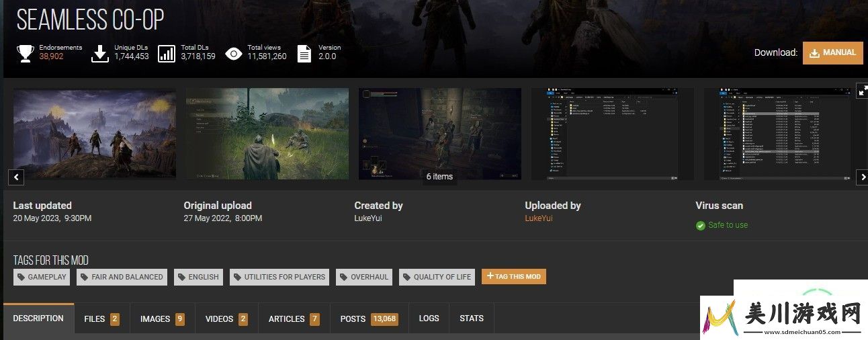Open the grassy field gameplay thumbnail
This screenshot has height=340, width=868.
click(x=267, y=134)
